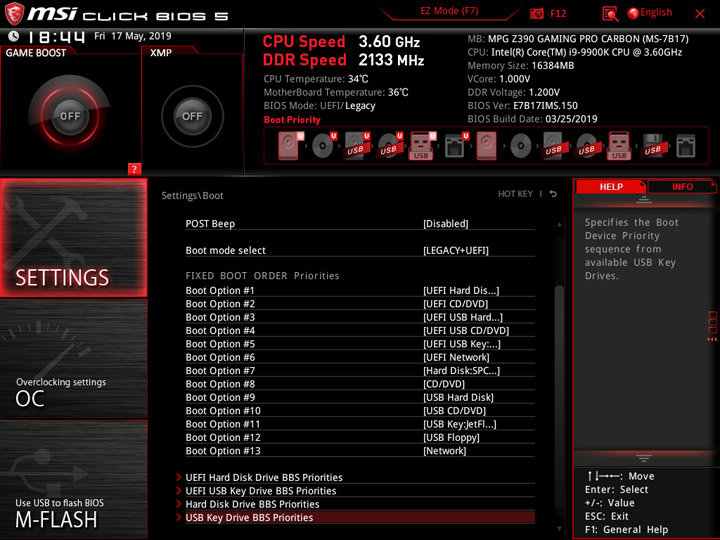The image size is (720, 540).
Task: Select the Boot Option #4 row label
Action: (220, 331)
